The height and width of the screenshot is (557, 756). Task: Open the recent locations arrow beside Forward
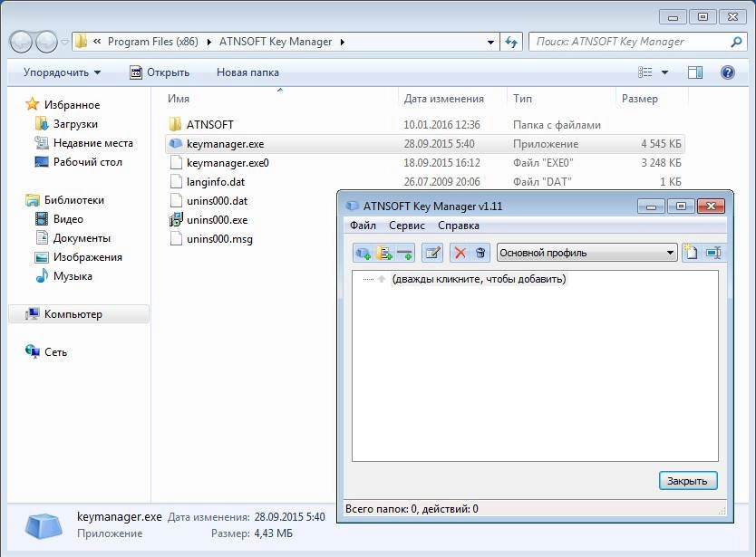point(64,43)
